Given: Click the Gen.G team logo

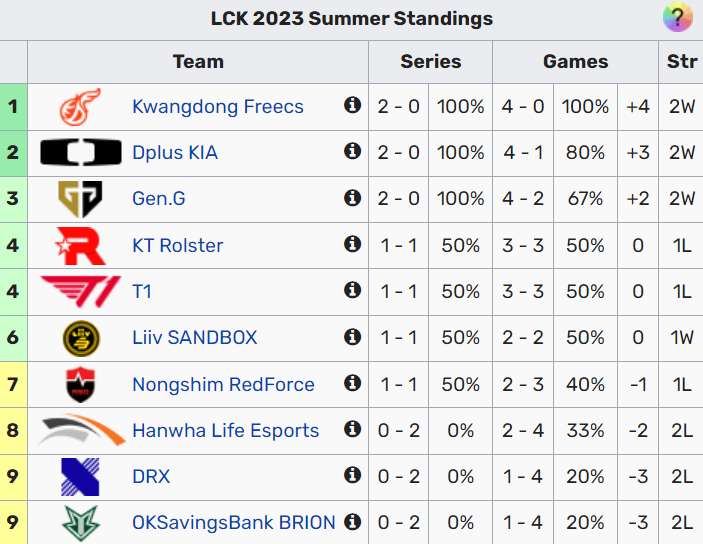Looking at the screenshot, I should pos(80,199).
